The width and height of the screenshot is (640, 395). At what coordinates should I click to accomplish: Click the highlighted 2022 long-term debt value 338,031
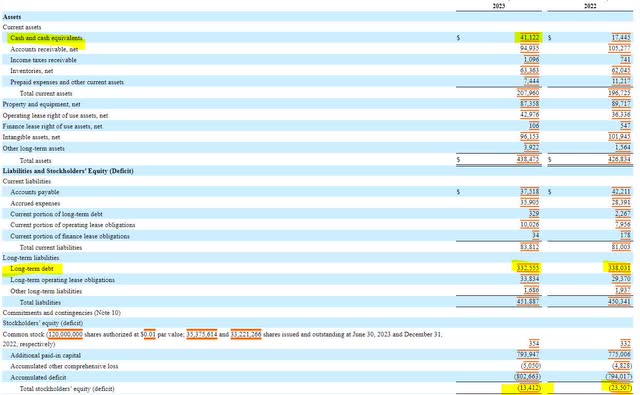619,268
